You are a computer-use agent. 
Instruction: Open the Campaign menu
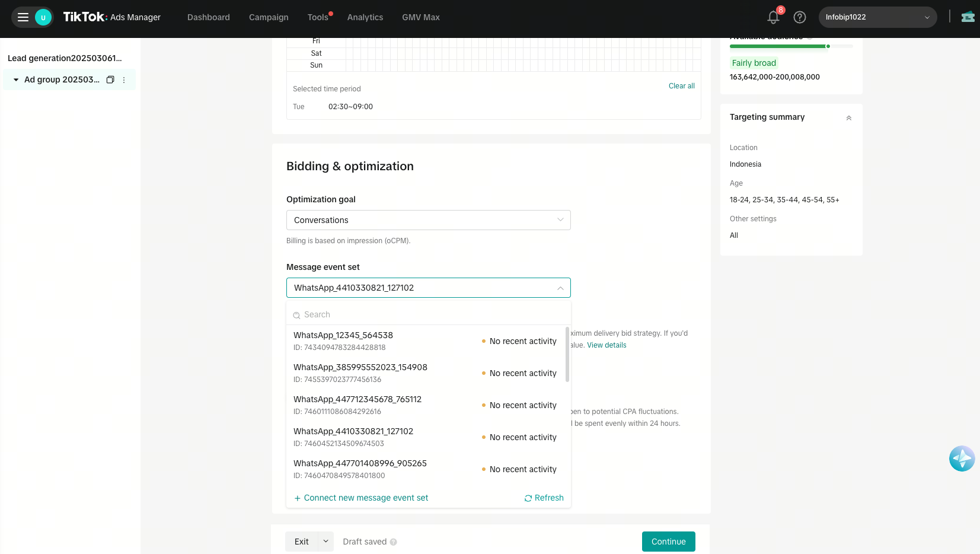coord(269,17)
